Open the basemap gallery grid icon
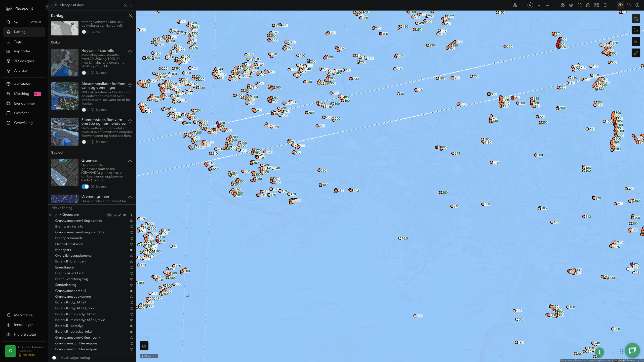This screenshot has height=362, width=644. click(596, 5)
